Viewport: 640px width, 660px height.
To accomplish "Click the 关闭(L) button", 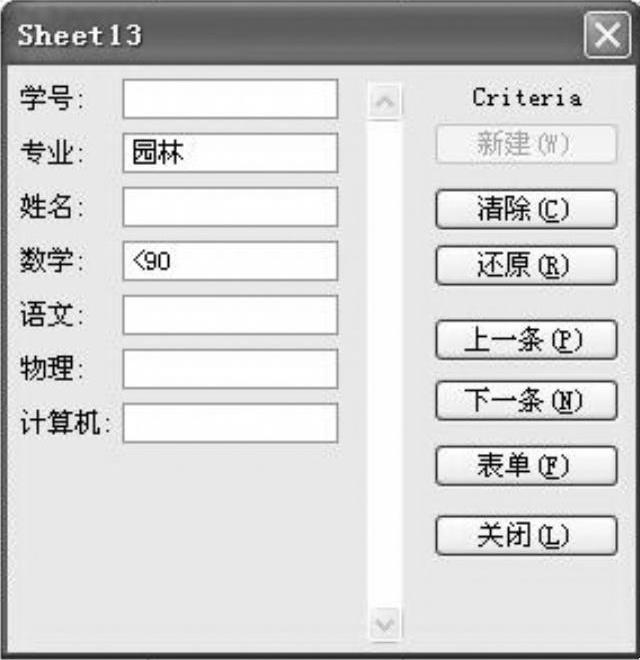I will (526, 535).
